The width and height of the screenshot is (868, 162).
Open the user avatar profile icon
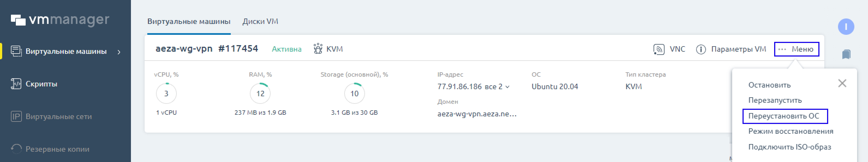[x=846, y=27]
